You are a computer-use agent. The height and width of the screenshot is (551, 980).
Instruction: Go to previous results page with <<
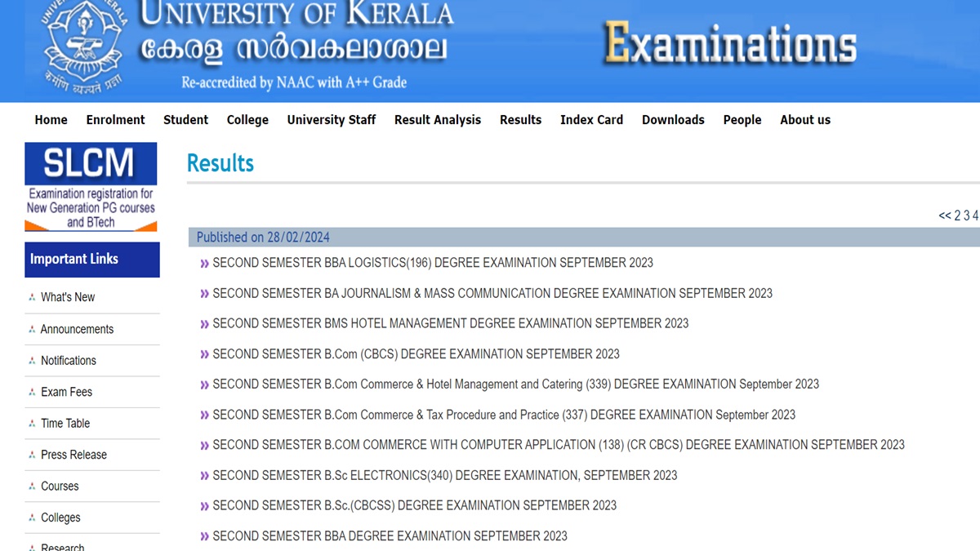tap(945, 216)
